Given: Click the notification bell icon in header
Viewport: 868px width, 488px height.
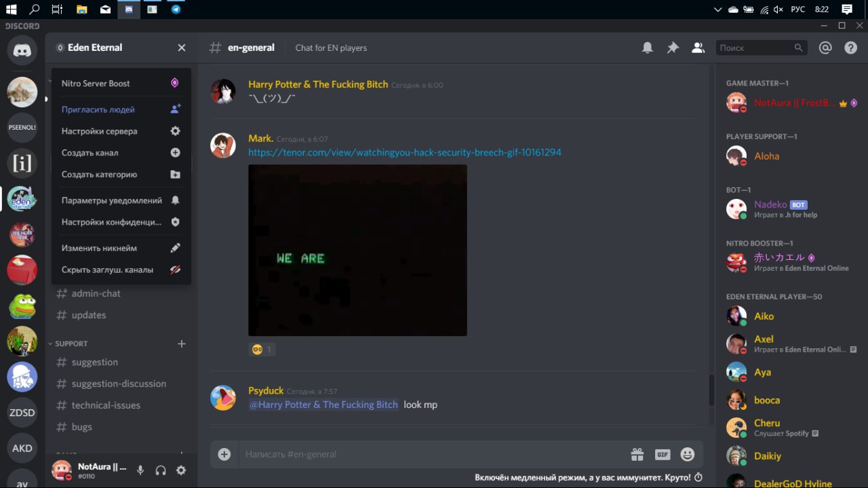Looking at the screenshot, I should pos(648,48).
